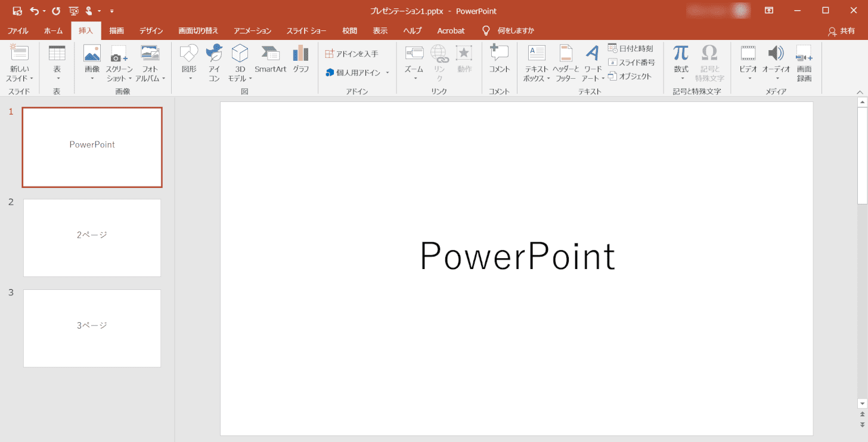This screenshot has width=868, height=442.
Task: Collapse the ribbon with the chevron
Action: click(x=860, y=92)
